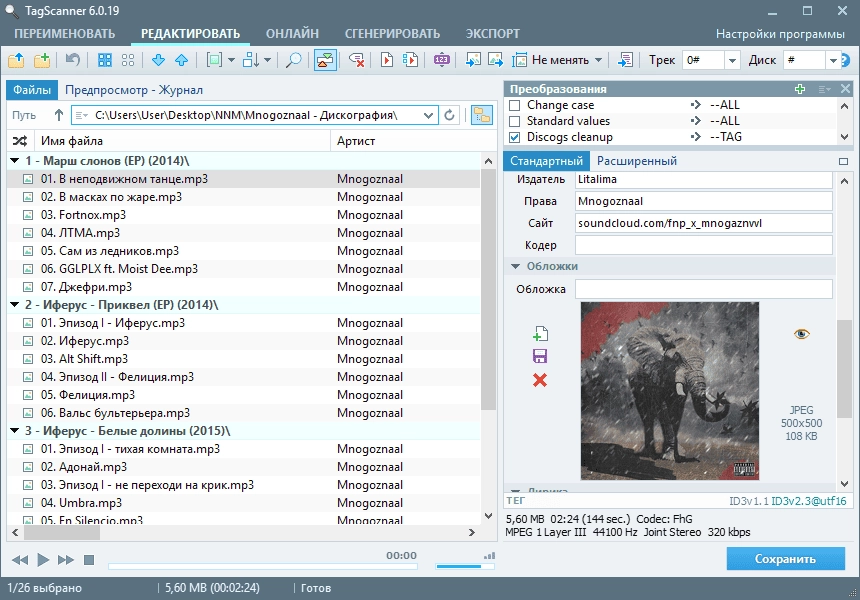Open the ПЕРЕИМЕНОВАТЬ tab
860x600 pixels.
[x=65, y=33]
